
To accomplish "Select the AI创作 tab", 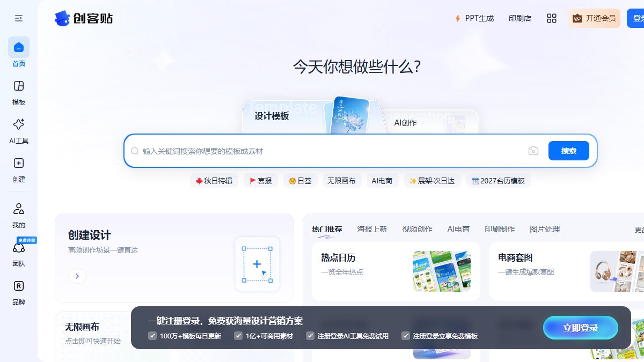I will pyautogui.click(x=405, y=123).
